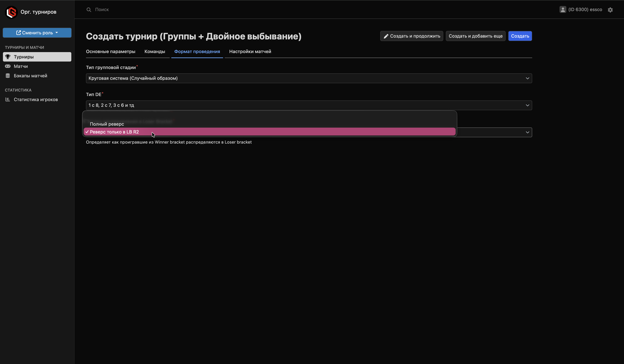Expand the Тип групповой стадии select
624x364 pixels.
pyautogui.click(x=309, y=78)
